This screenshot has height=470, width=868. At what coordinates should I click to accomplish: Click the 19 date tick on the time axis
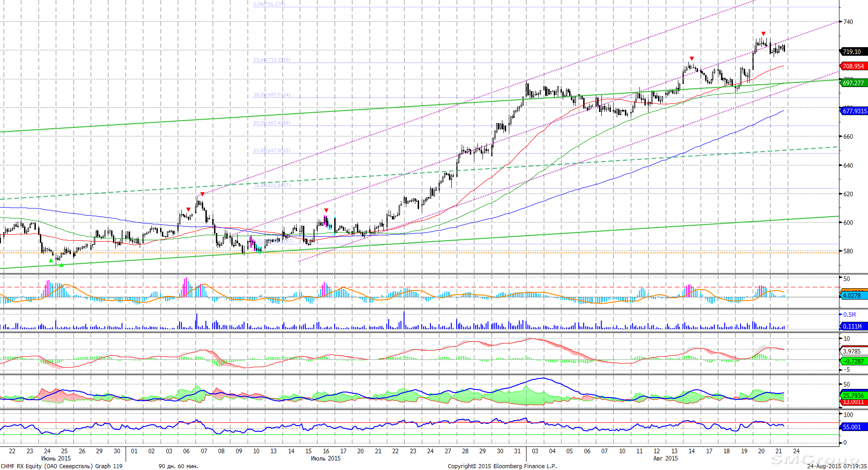coord(744,451)
